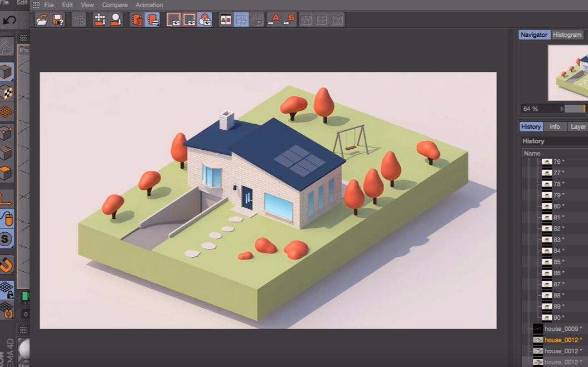Switch to the Info tab
Viewport: 588px width, 367px height.
pyautogui.click(x=555, y=126)
